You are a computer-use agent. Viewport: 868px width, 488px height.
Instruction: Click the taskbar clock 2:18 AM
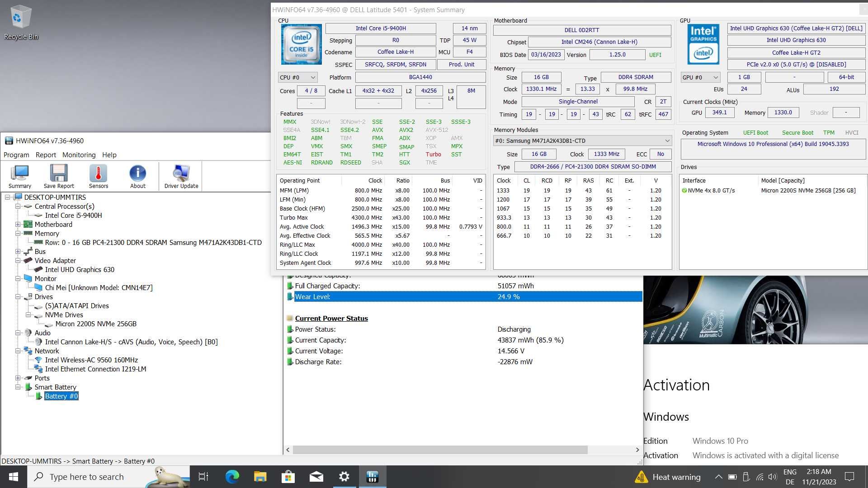819,477
